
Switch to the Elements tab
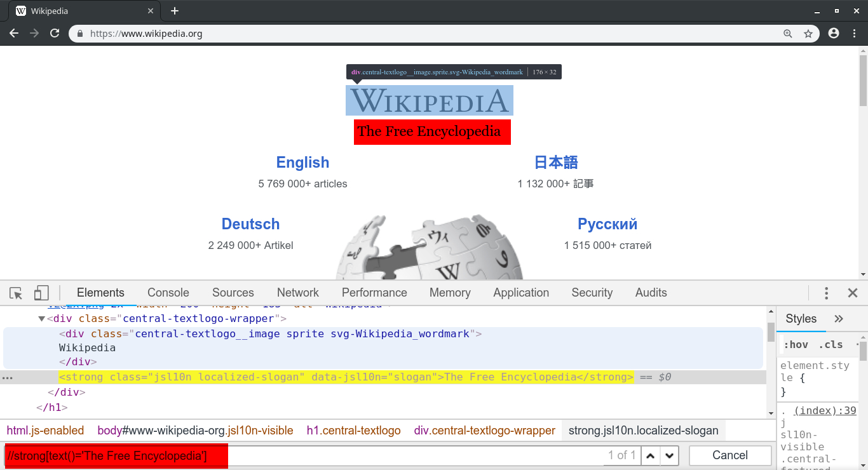click(x=100, y=293)
